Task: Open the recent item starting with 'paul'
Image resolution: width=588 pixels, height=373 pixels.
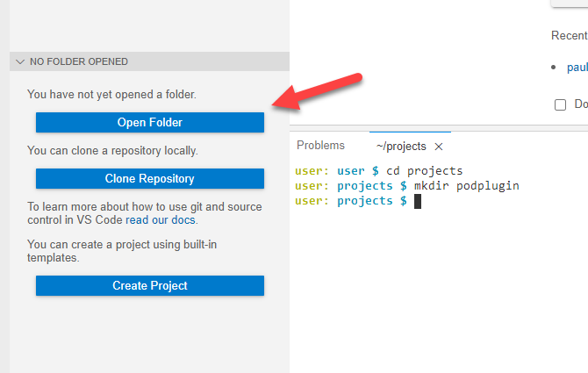Action: 577,67
